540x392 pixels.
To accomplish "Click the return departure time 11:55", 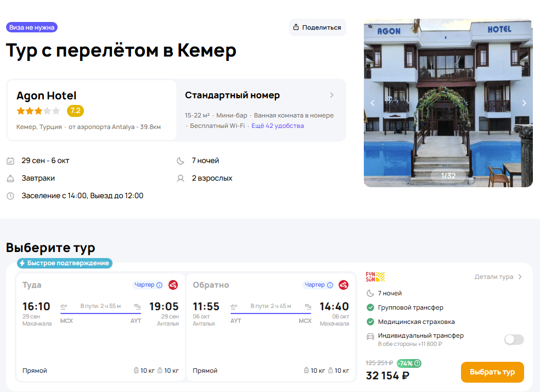I will (x=206, y=306).
